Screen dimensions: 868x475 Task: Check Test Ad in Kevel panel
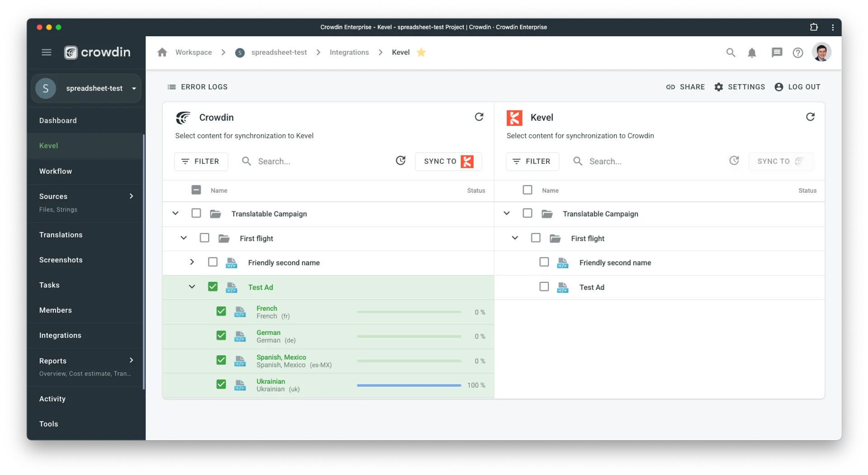click(x=544, y=287)
